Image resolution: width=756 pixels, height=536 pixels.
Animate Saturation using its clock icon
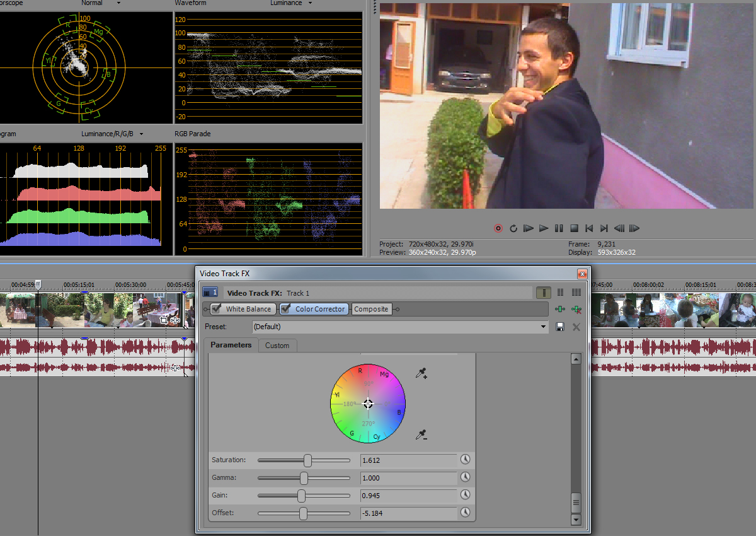[x=466, y=460]
